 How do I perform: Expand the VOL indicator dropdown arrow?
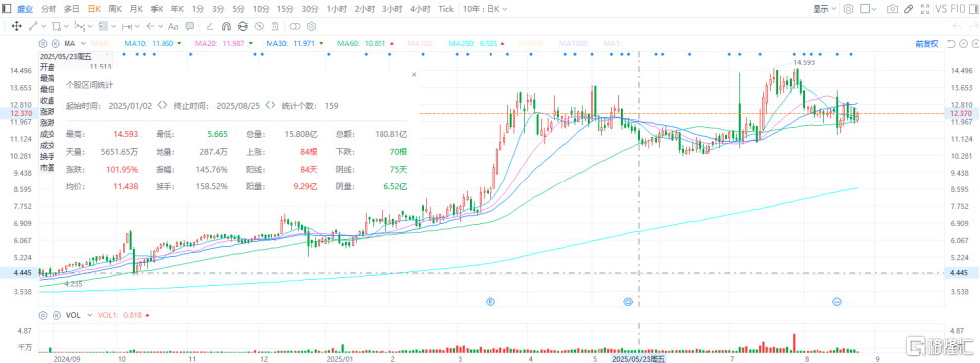pyautogui.click(x=90, y=315)
